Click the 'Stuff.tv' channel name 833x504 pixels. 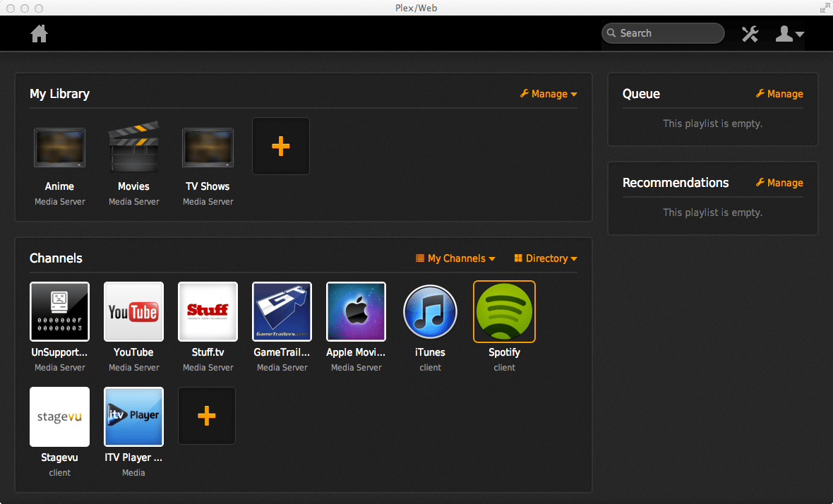click(x=208, y=352)
